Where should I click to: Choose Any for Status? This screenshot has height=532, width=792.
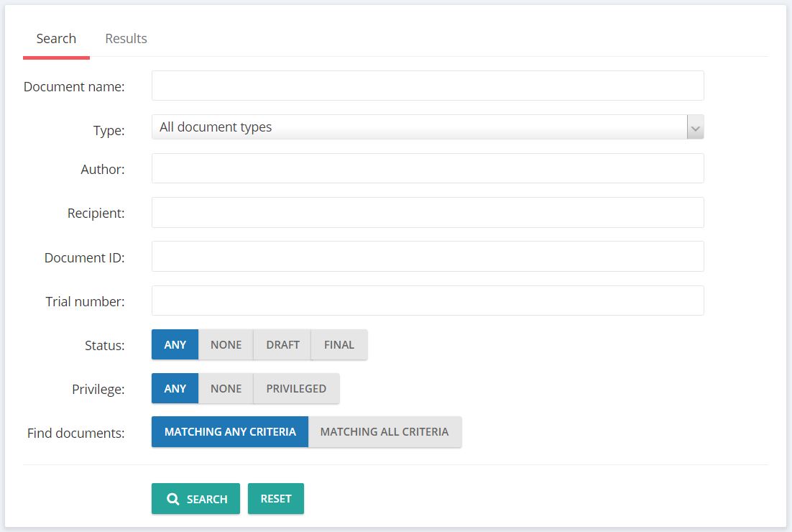[x=175, y=345]
